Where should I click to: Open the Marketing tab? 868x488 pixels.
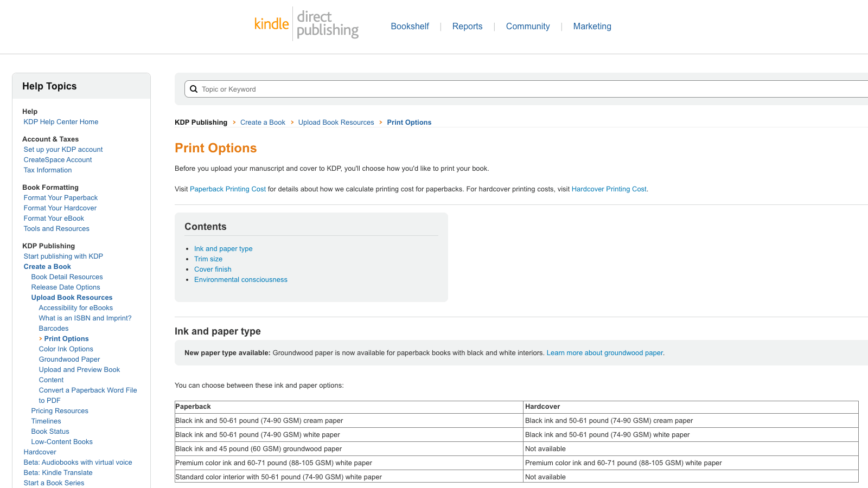592,26
